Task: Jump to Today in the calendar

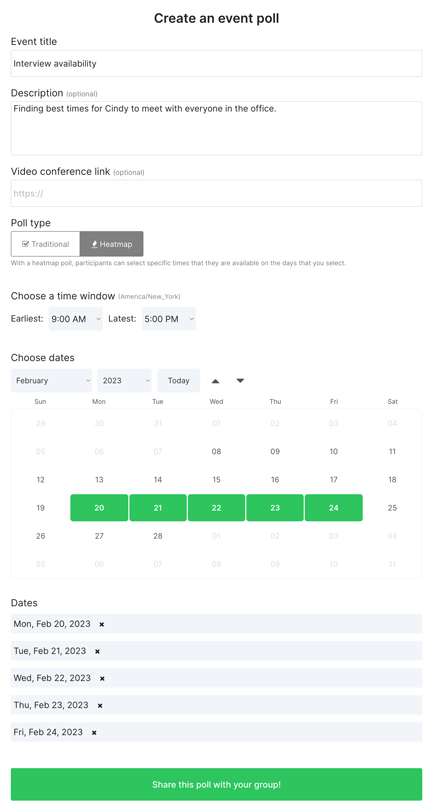Action: coord(179,381)
